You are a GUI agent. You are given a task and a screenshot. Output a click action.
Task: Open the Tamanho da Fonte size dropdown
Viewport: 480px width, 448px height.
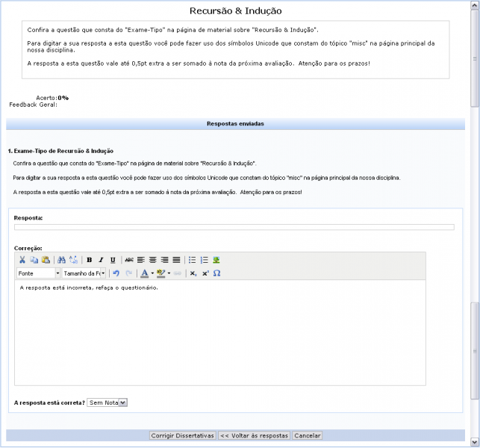point(84,273)
